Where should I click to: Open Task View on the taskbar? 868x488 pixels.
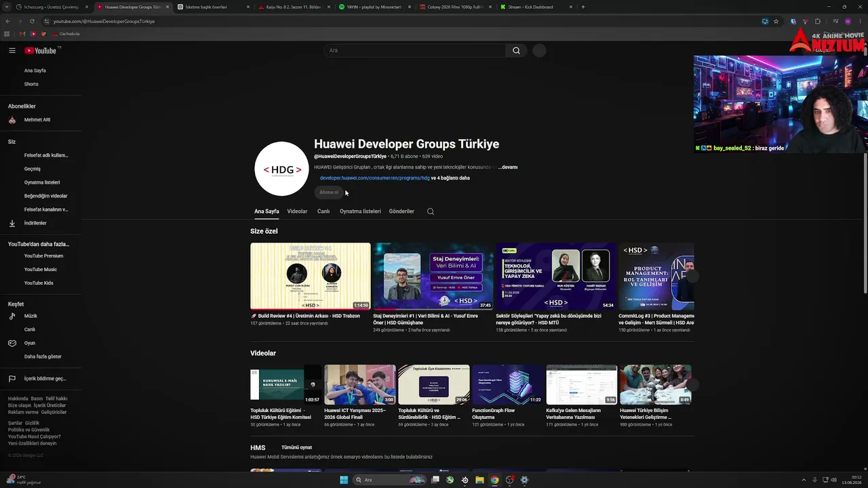(435, 480)
